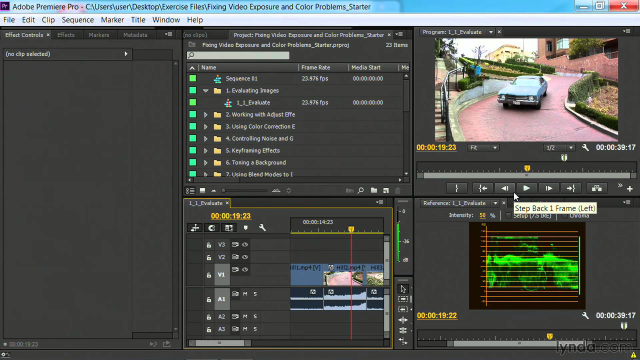Screen dimensions: 640x360
Task: Expand the 2. Working with Adjust Effects bin
Action: tap(206, 115)
